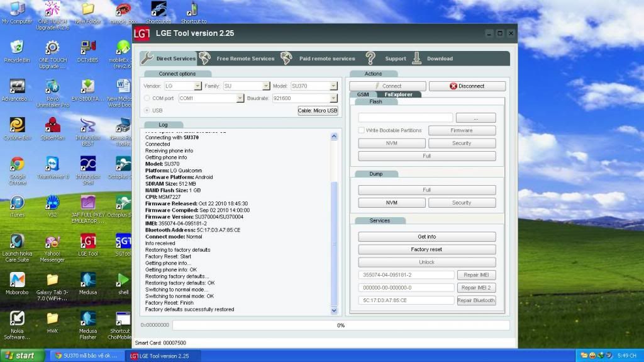Expand the Model SU370 dropdown
Screen dimensions: 644x362
click(x=333, y=86)
